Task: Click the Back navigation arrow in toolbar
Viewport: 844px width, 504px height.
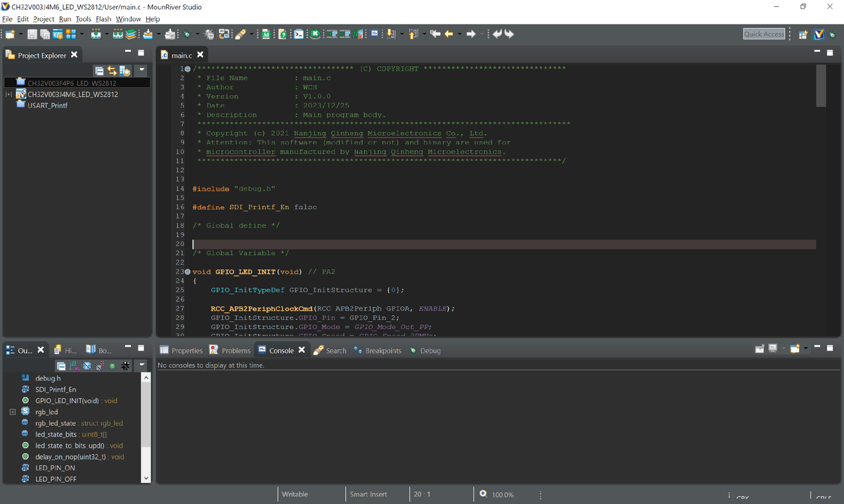Action: pyautogui.click(x=447, y=34)
